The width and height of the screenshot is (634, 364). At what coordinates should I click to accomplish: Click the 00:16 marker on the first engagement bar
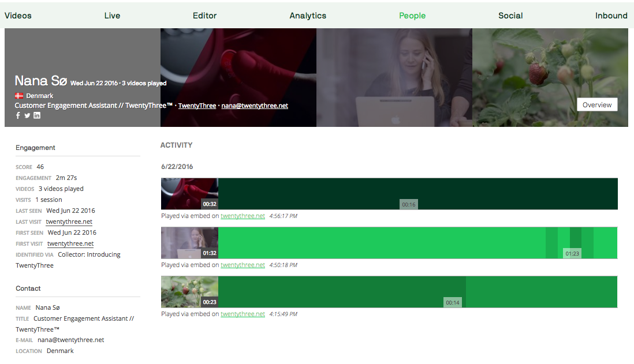coord(408,204)
